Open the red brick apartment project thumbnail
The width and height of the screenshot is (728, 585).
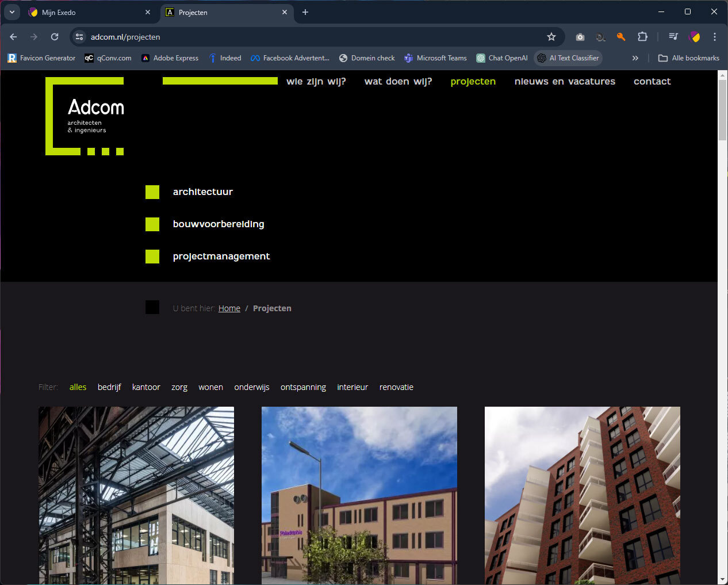[582, 495]
